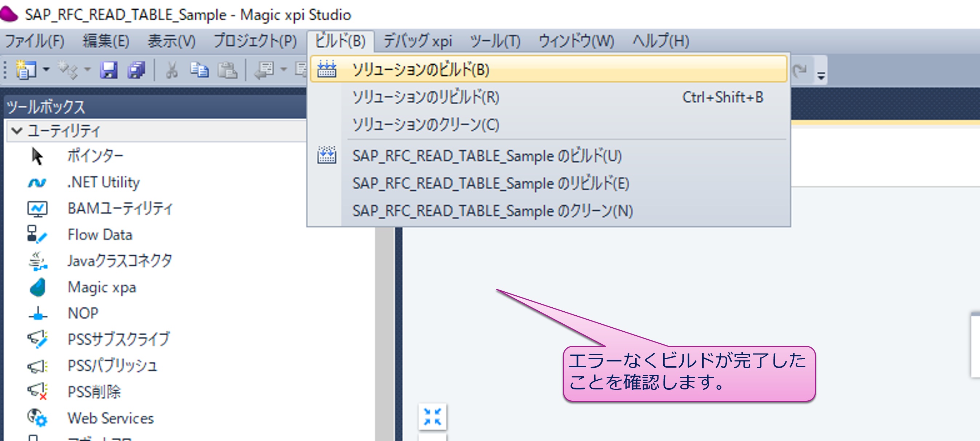
Task: Click the add item toolbar icon
Action: [68, 70]
